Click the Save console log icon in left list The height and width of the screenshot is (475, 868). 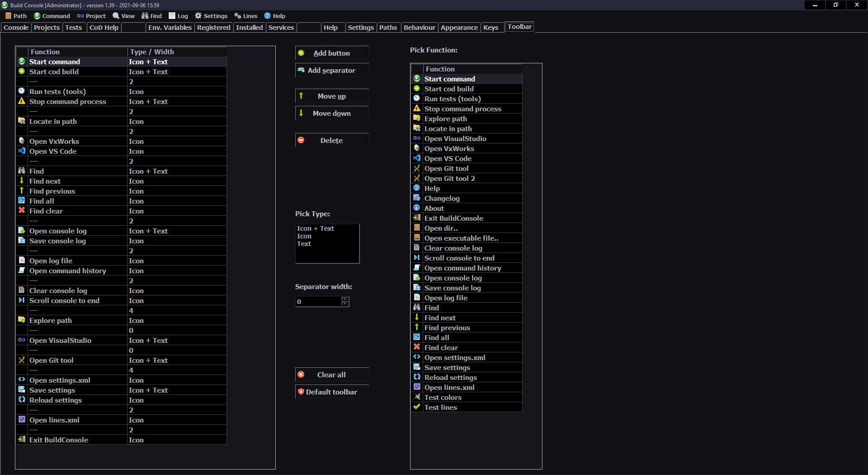22,241
